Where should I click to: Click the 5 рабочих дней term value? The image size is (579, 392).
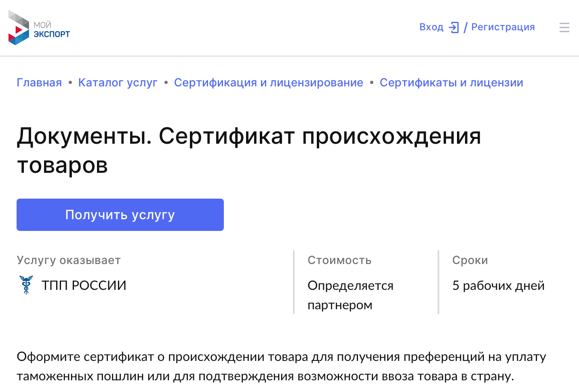pyautogui.click(x=499, y=285)
